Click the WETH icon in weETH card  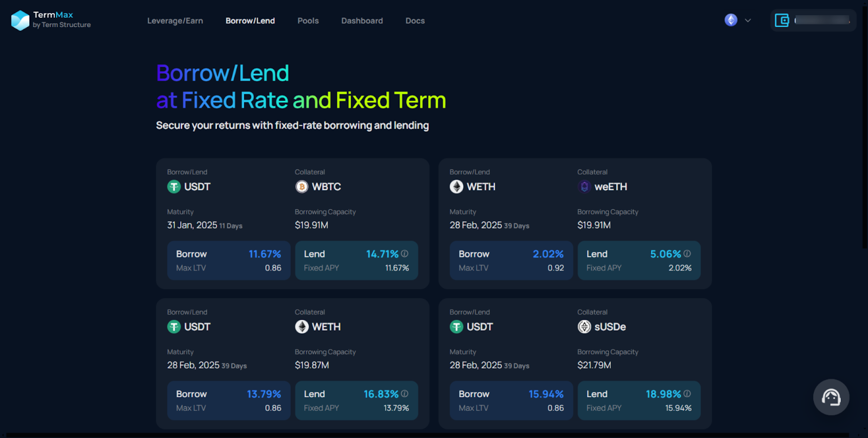tap(456, 187)
